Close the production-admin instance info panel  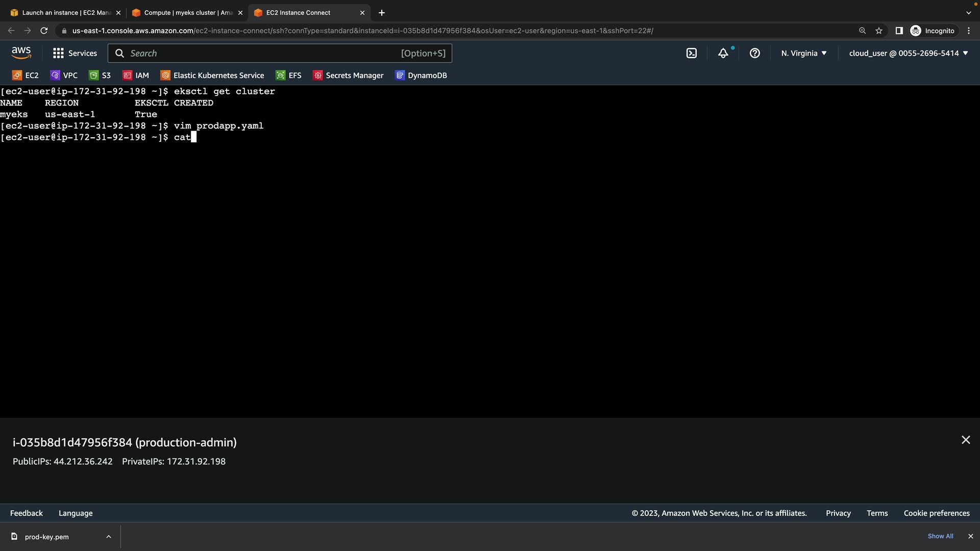(966, 440)
